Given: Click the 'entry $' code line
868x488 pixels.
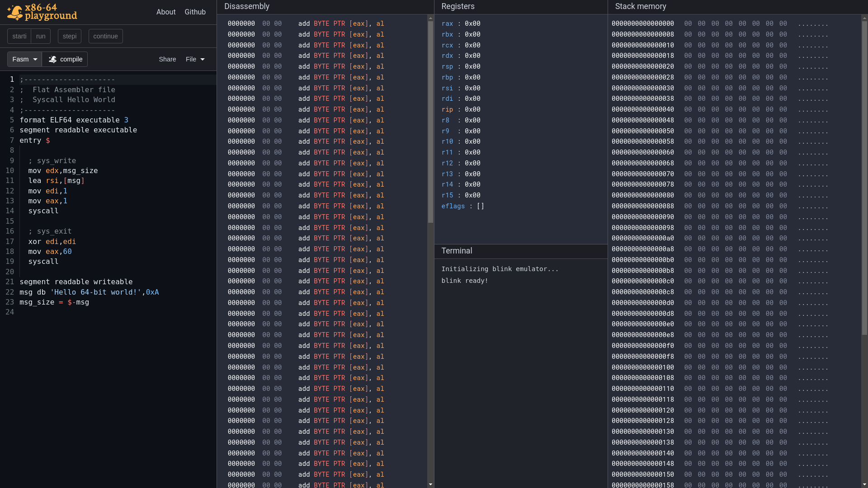Looking at the screenshot, I should click(35, 141).
